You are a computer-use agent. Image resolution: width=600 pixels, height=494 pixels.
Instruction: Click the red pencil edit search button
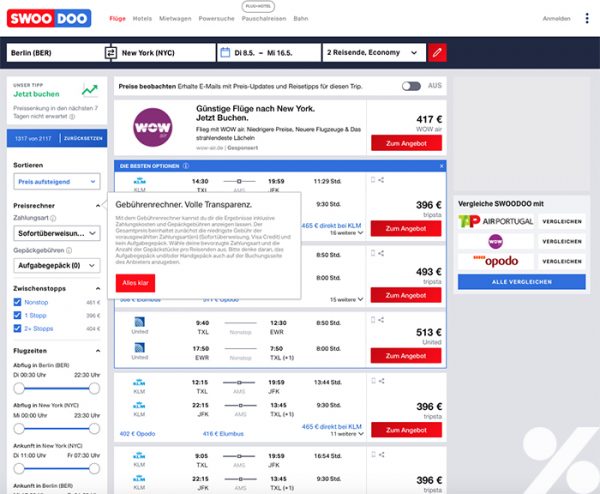click(x=437, y=52)
